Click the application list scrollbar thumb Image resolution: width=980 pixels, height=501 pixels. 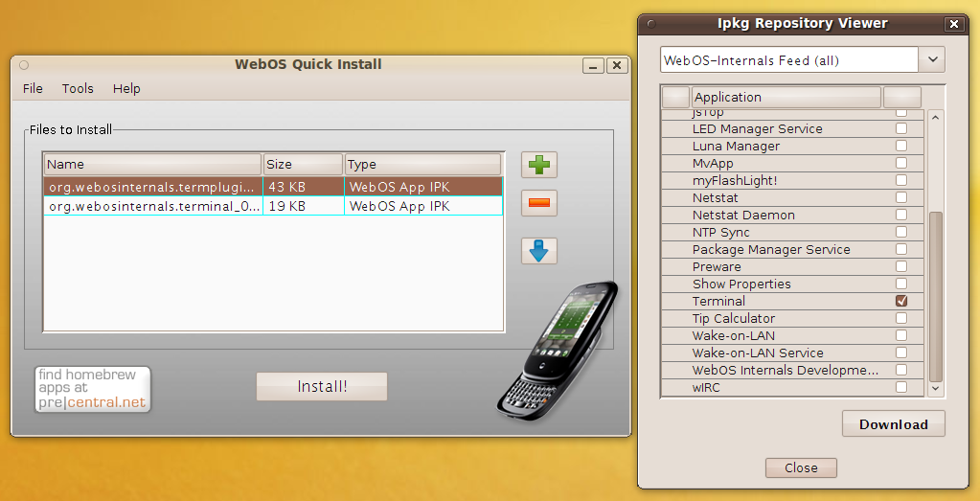(935, 297)
